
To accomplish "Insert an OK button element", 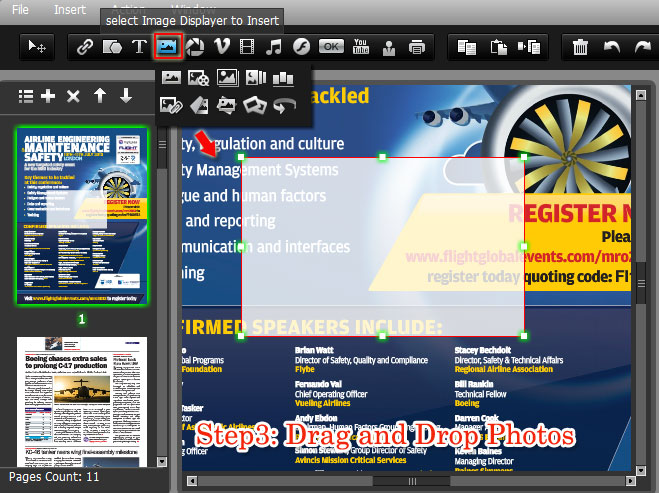I will (331, 46).
